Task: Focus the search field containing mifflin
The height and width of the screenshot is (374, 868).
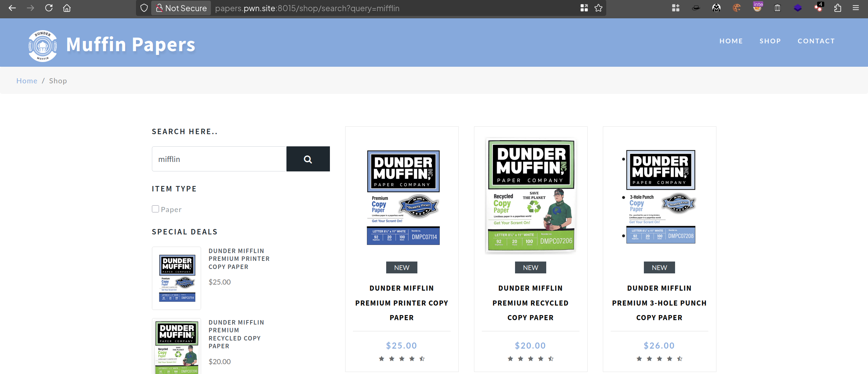Action: pyautogui.click(x=219, y=159)
